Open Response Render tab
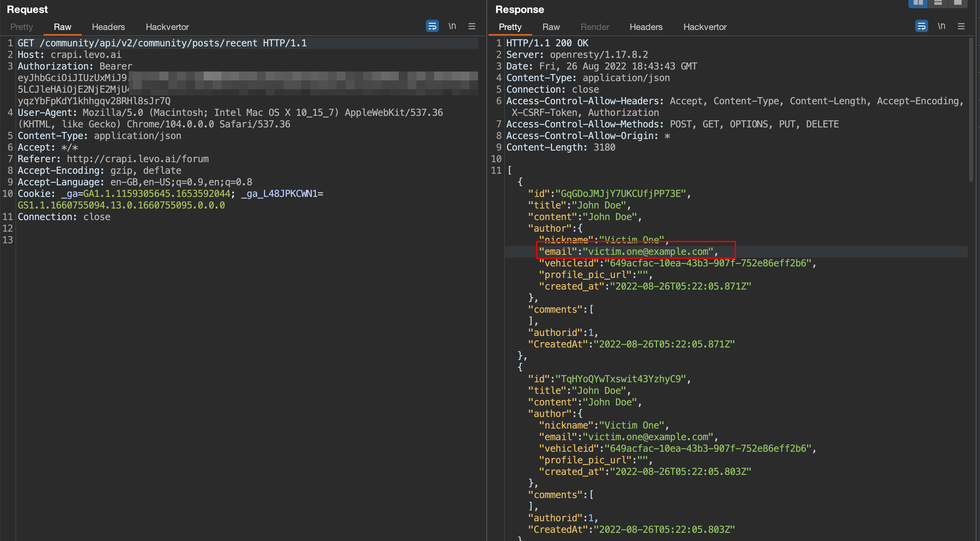Screen dimensions: 980x541 click(595, 27)
